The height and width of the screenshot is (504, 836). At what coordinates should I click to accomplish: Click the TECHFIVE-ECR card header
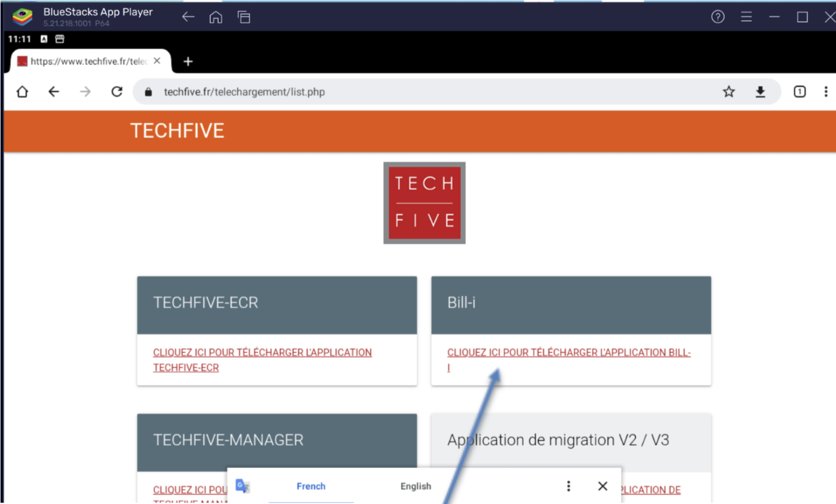[x=277, y=305]
